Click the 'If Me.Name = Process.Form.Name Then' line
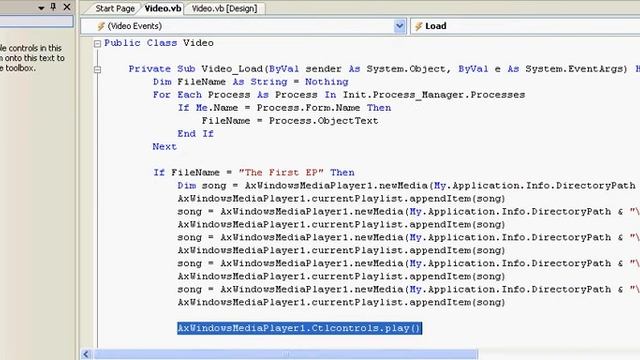The width and height of the screenshot is (640, 360). click(284, 108)
